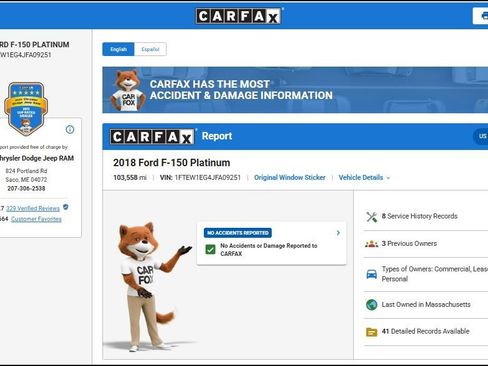
Task: Click the print icon button top right
Action: 481,16
